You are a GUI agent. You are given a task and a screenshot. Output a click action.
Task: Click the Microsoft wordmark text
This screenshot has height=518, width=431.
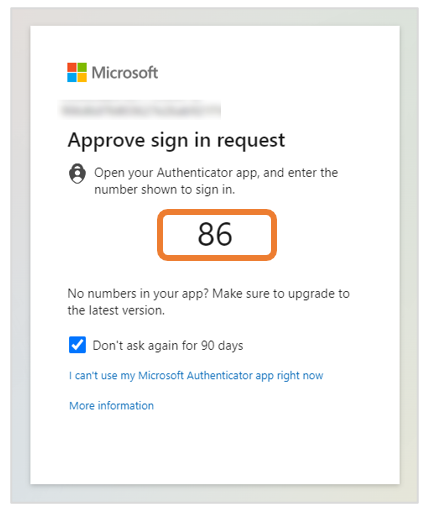(125, 73)
